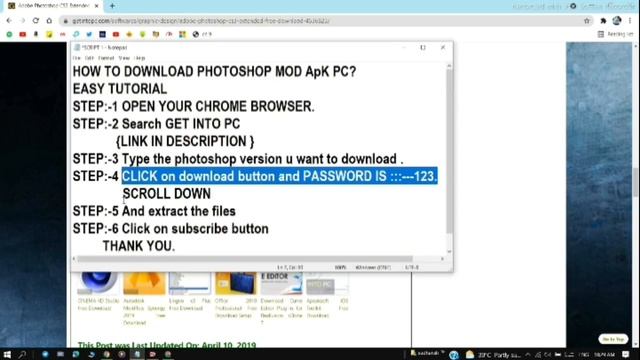Open Office 2019 Professional download link

pyautogui.click(x=236, y=308)
